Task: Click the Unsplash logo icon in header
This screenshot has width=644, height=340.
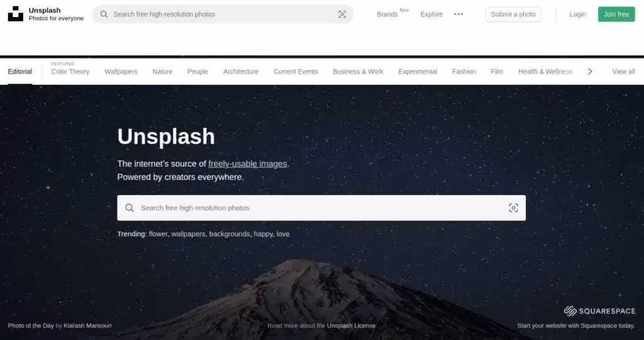Action: click(x=16, y=14)
